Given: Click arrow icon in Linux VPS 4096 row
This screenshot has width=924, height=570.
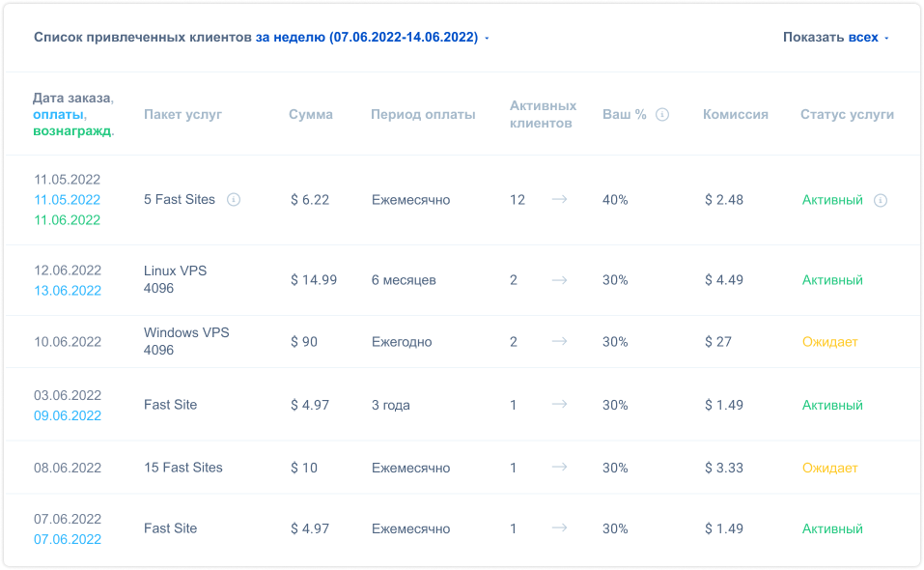Looking at the screenshot, I should click(559, 280).
